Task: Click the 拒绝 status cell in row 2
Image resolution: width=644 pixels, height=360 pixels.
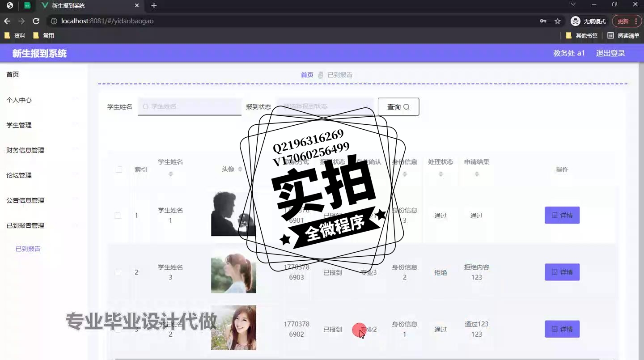Action: tap(441, 272)
